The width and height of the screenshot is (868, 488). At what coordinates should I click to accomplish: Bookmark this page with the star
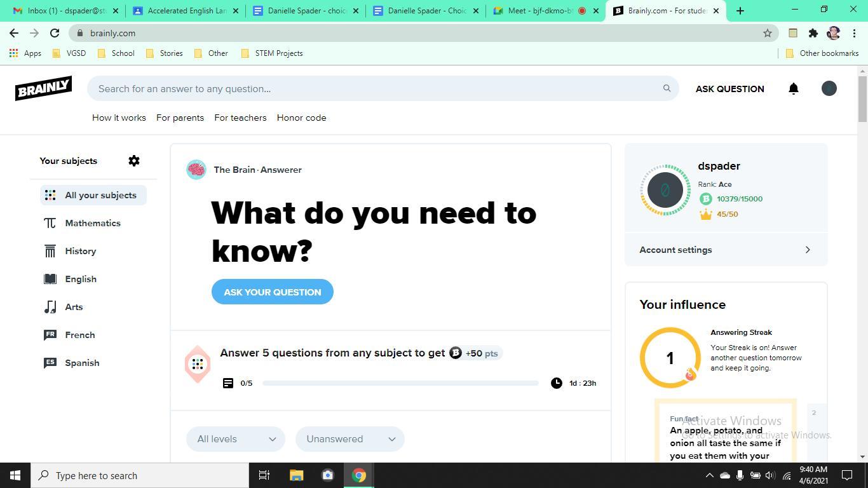tap(768, 33)
